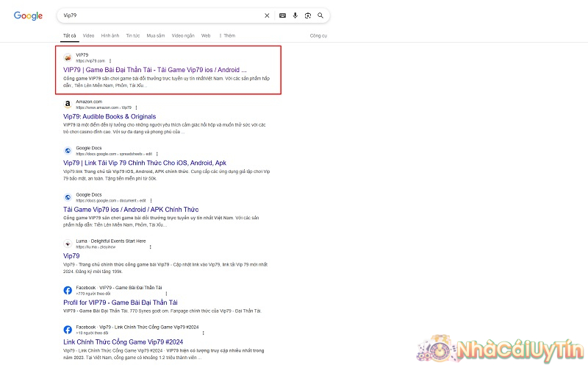588x368 pixels.
Task: Open the on-screen keyboard input tool
Action: pos(282,15)
